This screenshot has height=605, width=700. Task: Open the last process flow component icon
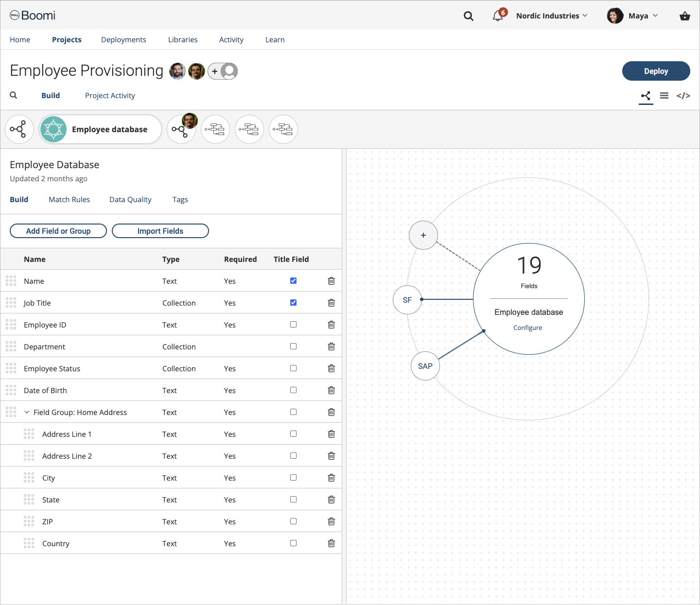[283, 129]
